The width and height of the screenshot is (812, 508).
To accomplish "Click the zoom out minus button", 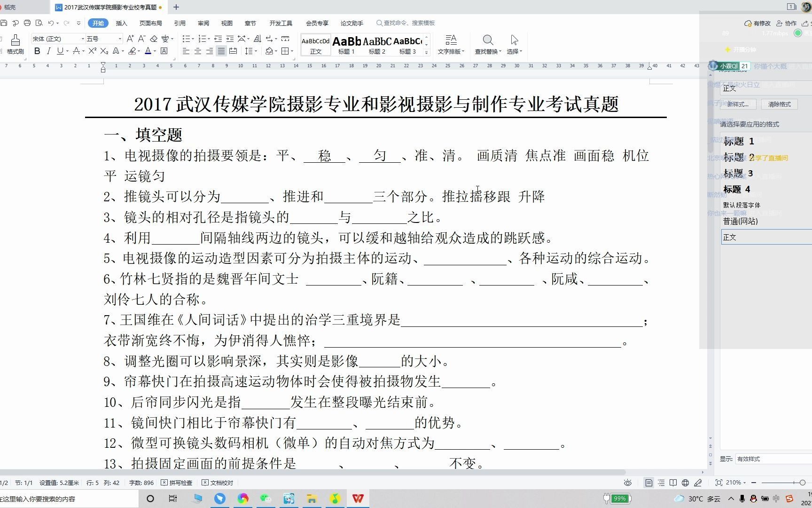I will [x=754, y=483].
